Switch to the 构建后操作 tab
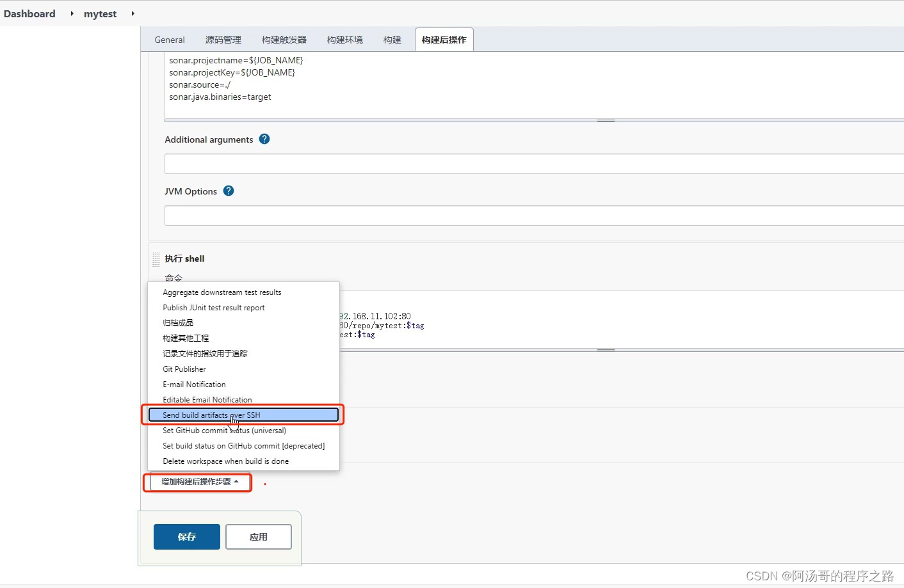Screen dimensions: 904x588 pos(444,40)
